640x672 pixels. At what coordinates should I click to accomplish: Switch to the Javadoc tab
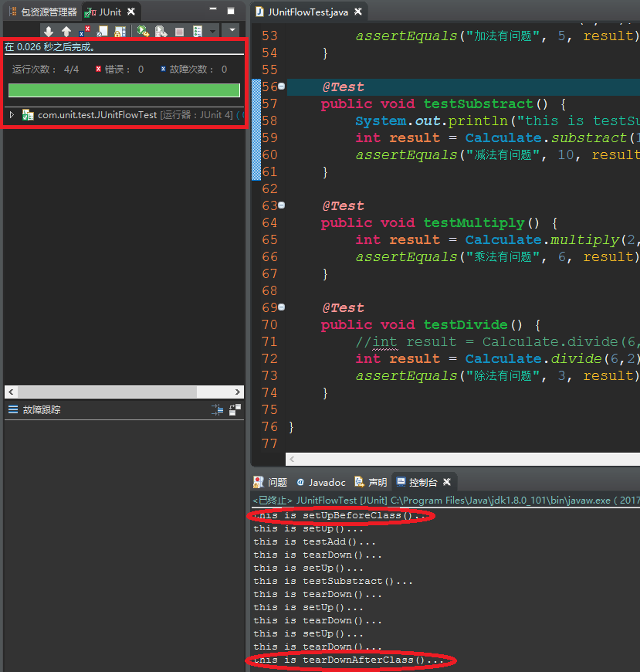tap(321, 482)
